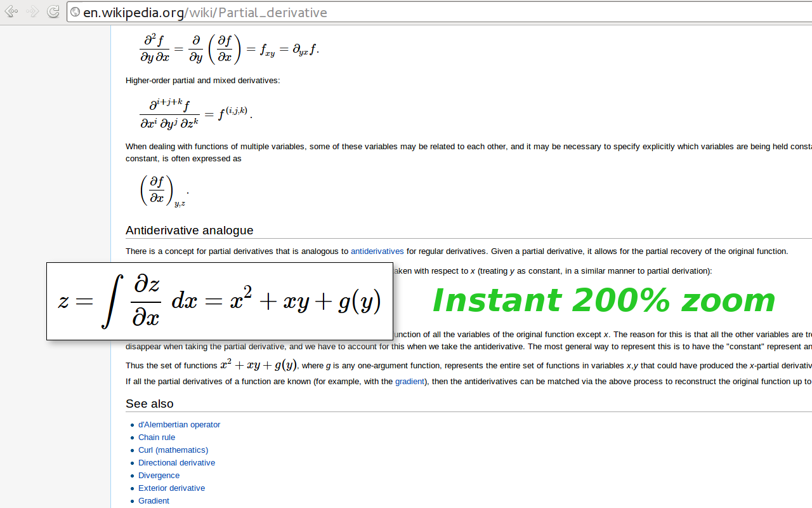Click the browser Forward arrow button
812x508 pixels.
click(32, 11)
